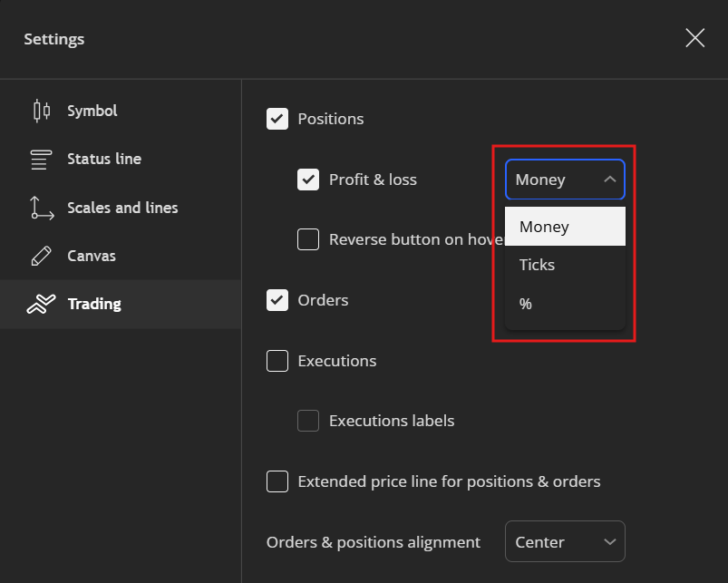Open the Center alignment dropdown
Image resolution: width=728 pixels, height=583 pixels.
pos(565,542)
